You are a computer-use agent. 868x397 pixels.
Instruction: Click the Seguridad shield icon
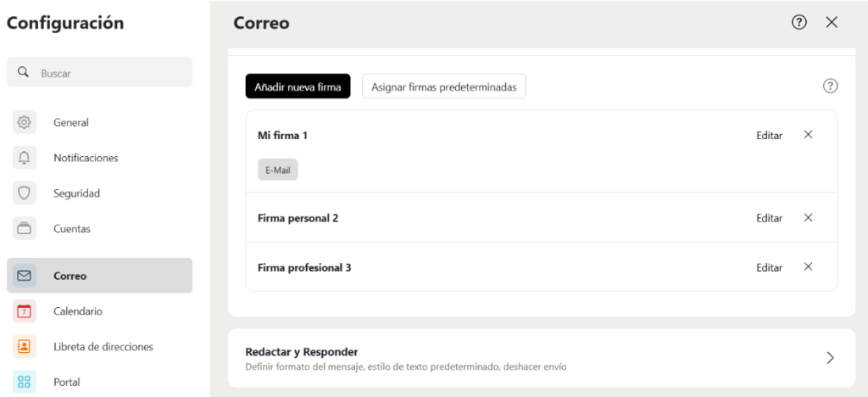pyautogui.click(x=24, y=193)
